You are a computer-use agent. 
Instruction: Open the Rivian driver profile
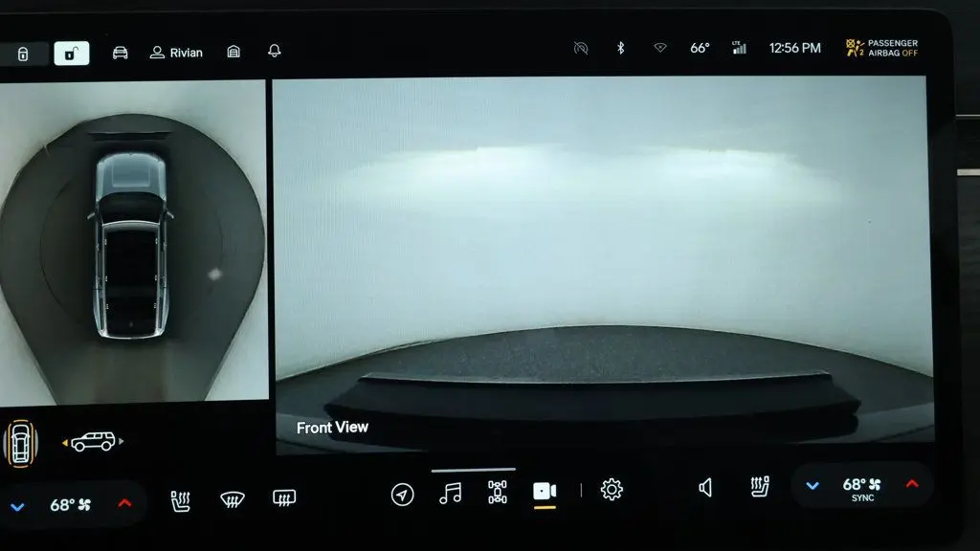coord(176,53)
